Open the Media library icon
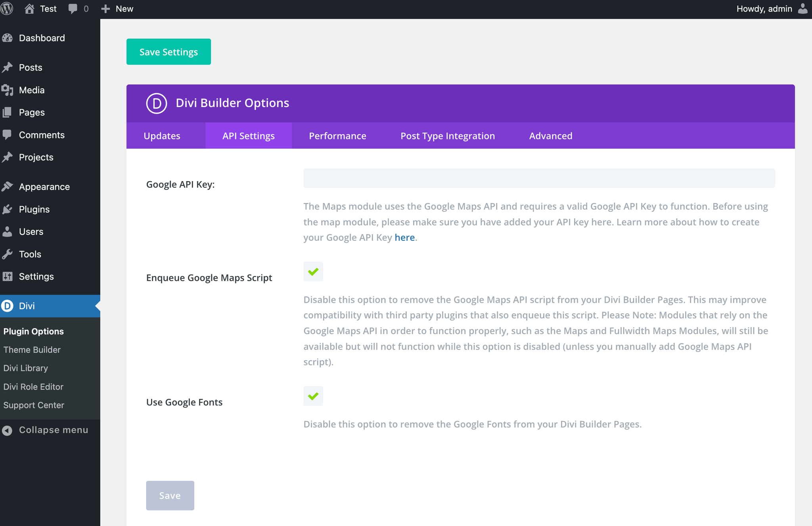Screen dimensions: 812x526 click(8, 90)
